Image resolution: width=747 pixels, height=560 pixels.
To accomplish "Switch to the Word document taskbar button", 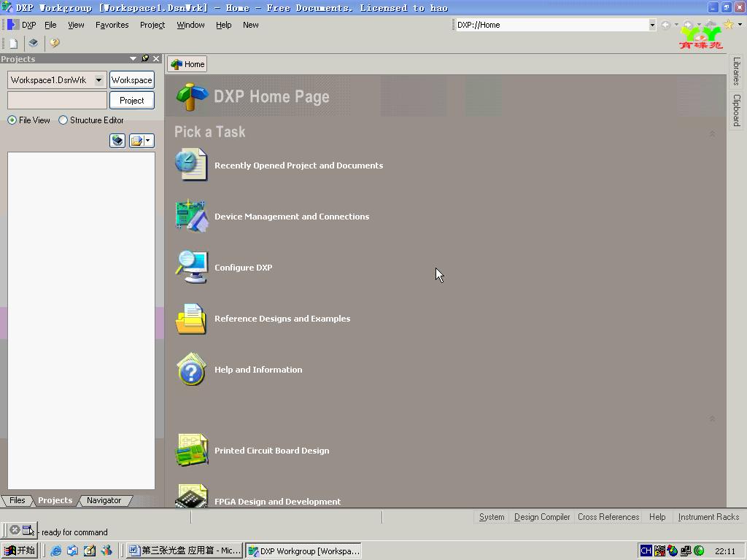I will [x=185, y=551].
